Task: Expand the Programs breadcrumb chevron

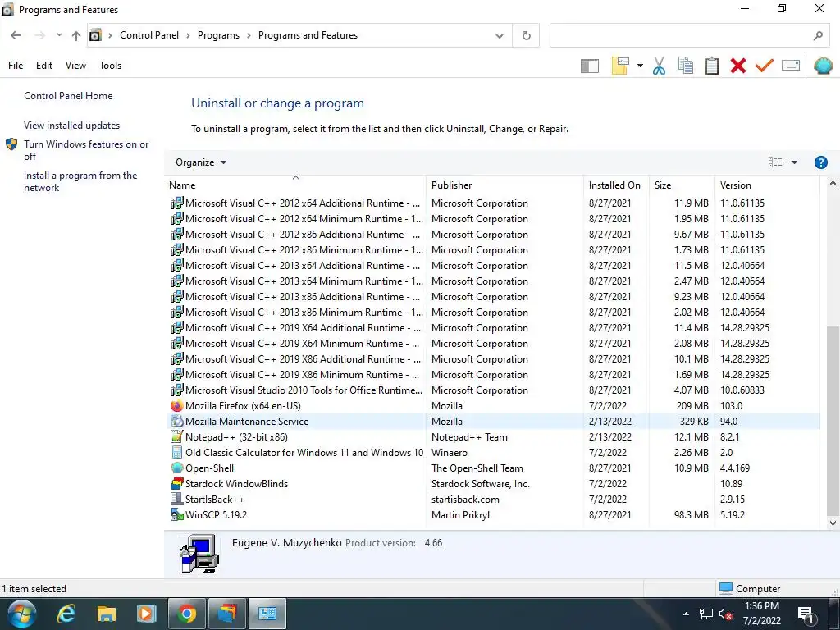Action: (x=249, y=35)
